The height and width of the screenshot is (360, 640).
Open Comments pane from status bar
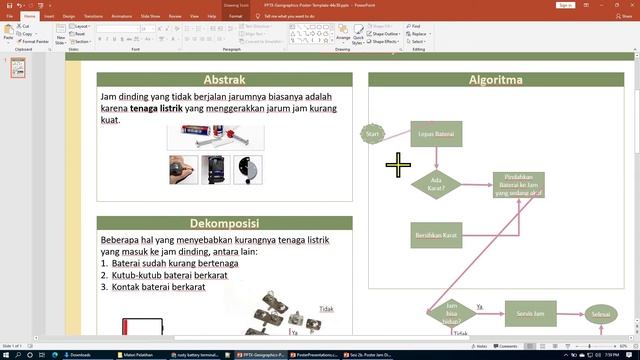point(505,346)
